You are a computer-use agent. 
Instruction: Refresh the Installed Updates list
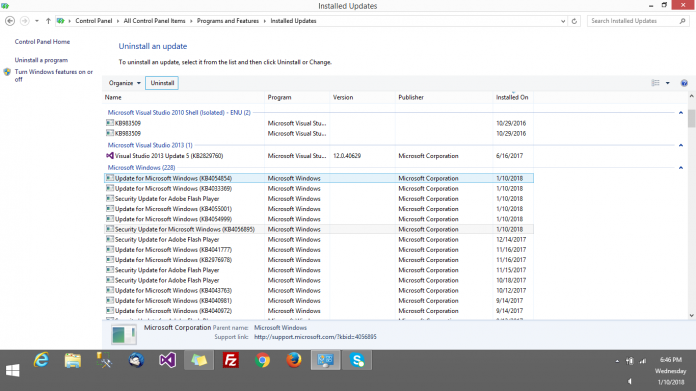(574, 21)
